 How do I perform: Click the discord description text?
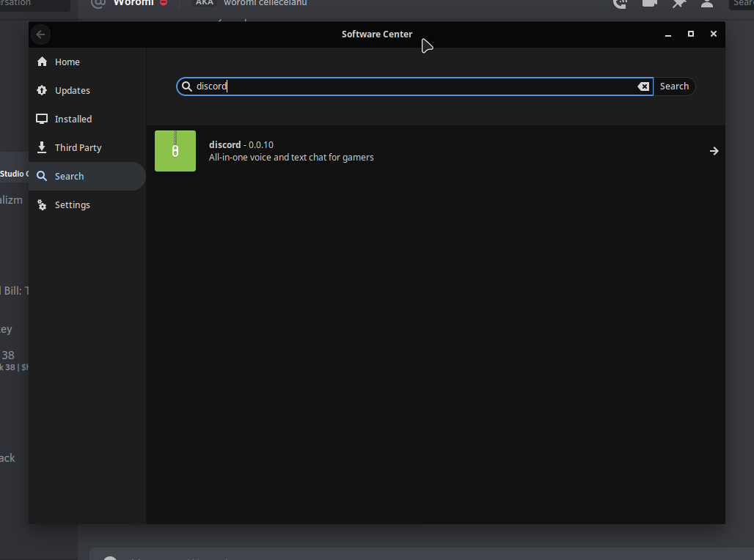(x=291, y=157)
